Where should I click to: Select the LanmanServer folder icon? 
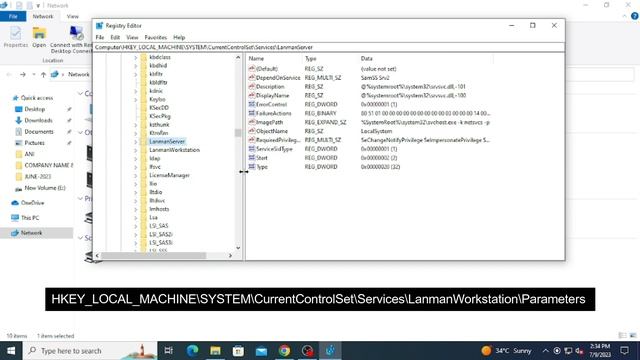click(143, 142)
